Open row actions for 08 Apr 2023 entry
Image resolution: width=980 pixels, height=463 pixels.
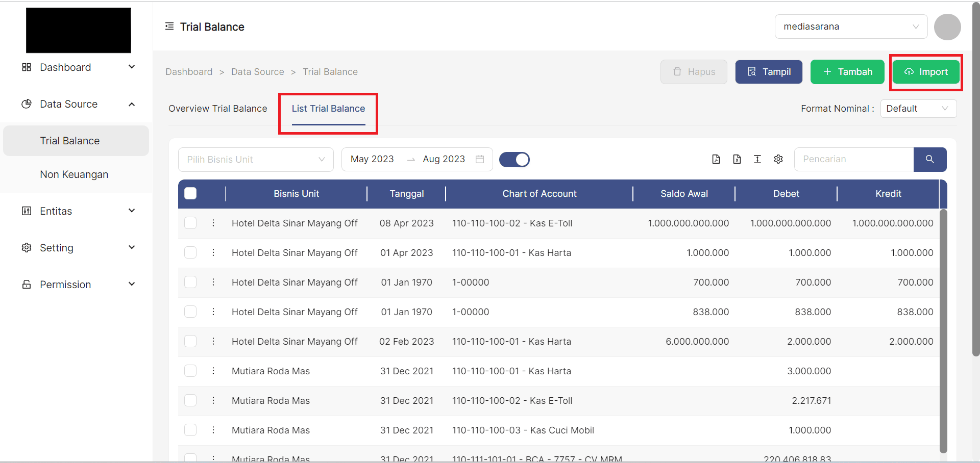[x=213, y=223]
